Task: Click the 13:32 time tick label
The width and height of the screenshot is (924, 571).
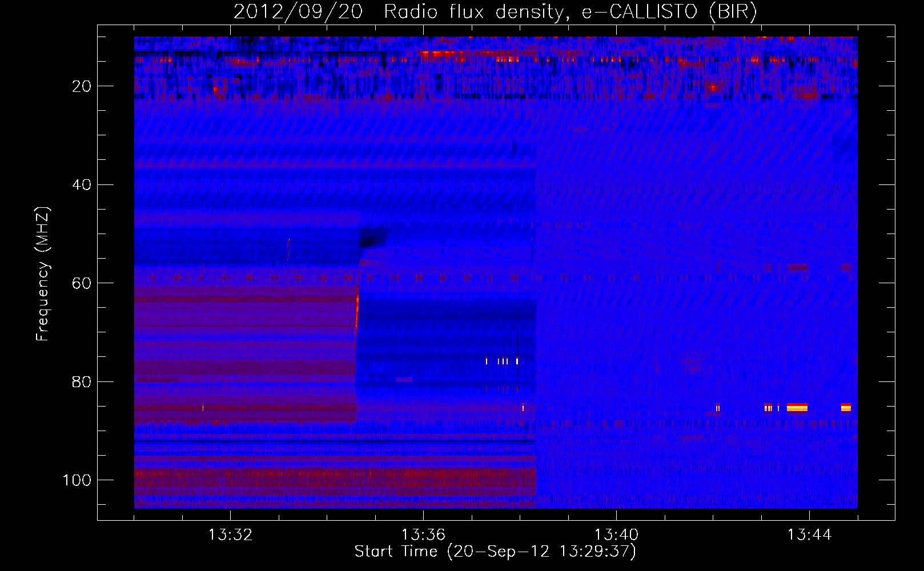Action: (230, 535)
